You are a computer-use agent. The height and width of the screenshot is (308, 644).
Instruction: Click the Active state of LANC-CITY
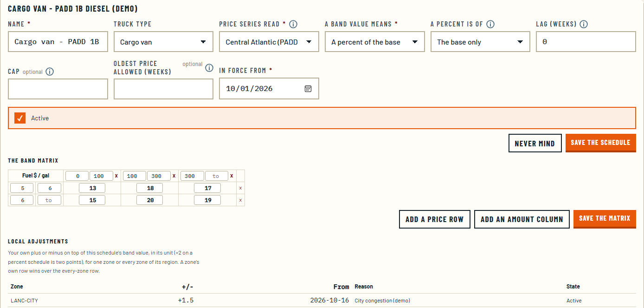[574, 301]
